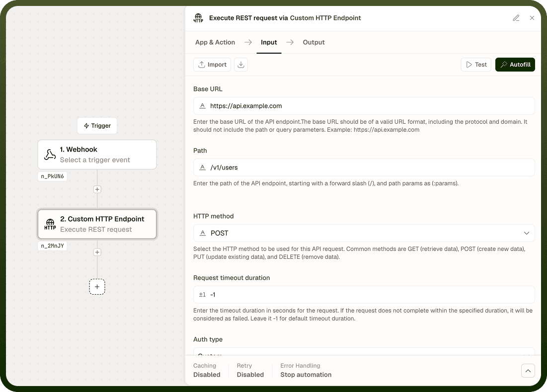Click the HTTP icon on Custom HTTP Endpoint node
547x392 pixels.
pos(50,224)
